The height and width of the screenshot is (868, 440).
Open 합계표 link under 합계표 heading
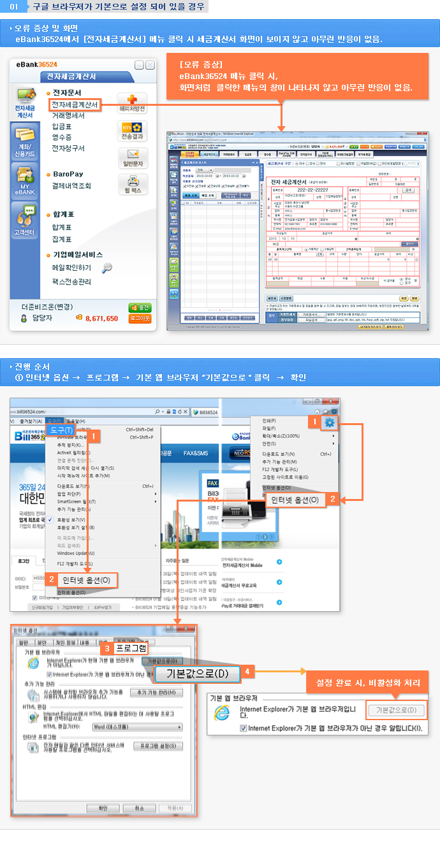pyautogui.click(x=62, y=227)
